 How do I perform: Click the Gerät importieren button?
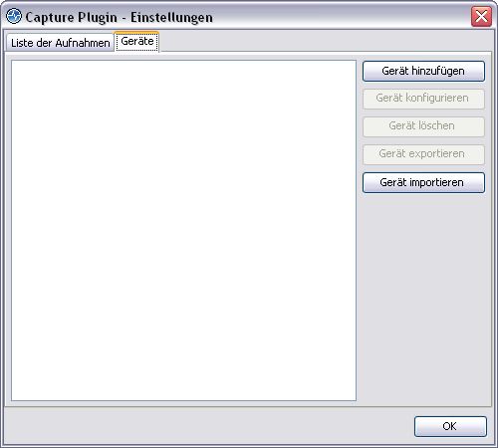click(423, 182)
